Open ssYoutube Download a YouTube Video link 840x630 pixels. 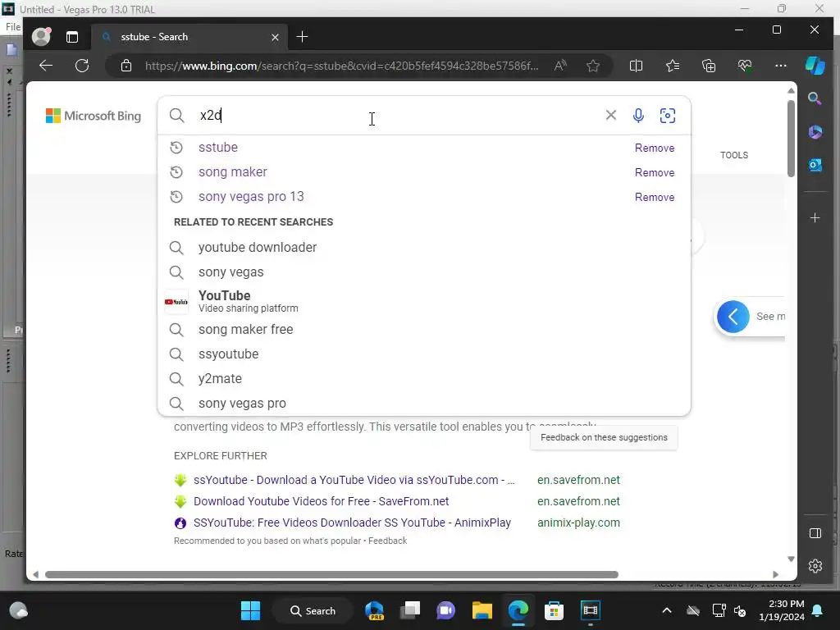tap(354, 480)
